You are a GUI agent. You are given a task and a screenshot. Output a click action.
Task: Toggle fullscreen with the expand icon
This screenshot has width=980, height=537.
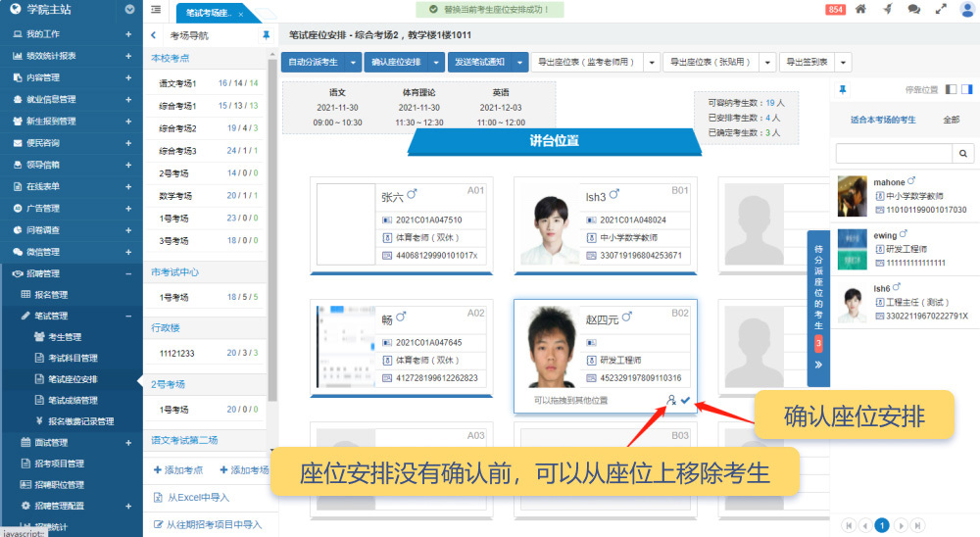941,9
